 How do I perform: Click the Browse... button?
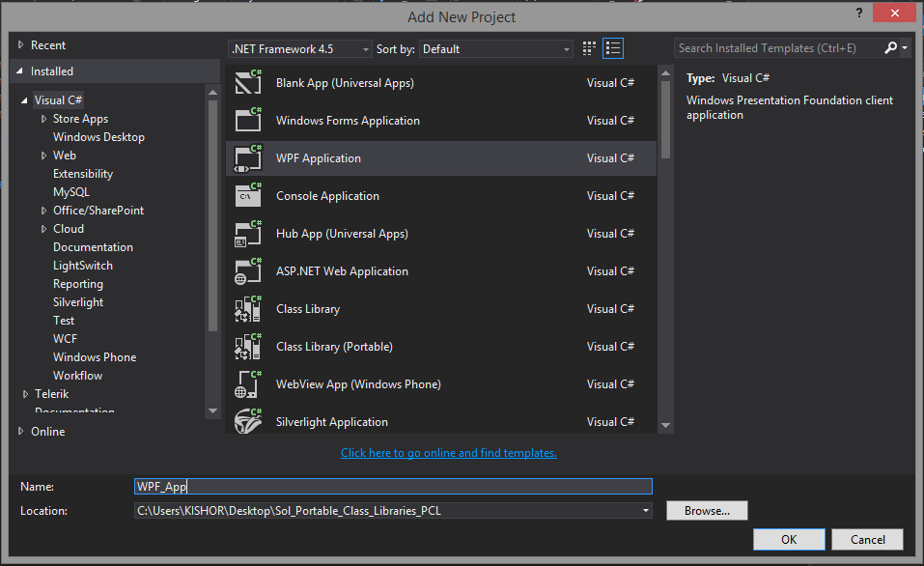click(x=707, y=511)
